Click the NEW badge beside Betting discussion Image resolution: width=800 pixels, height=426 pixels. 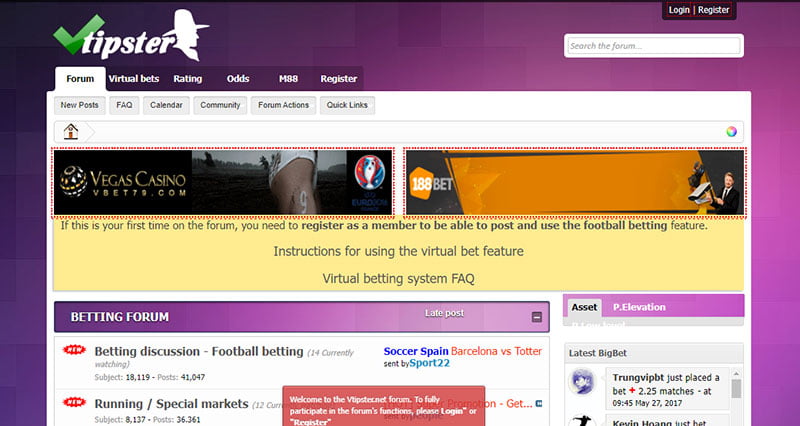[74, 349]
